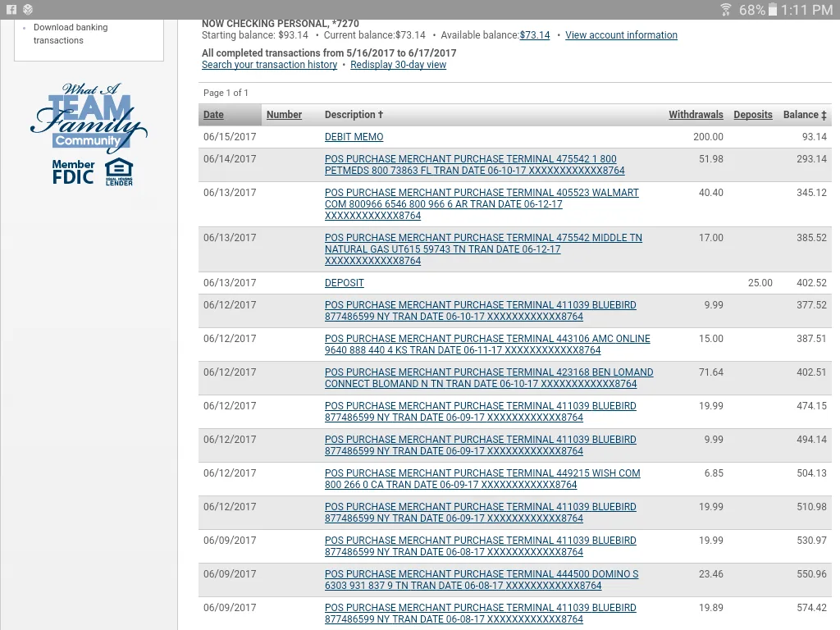Image resolution: width=840 pixels, height=630 pixels.
Task: Sort by Deposits column header
Action: point(753,115)
